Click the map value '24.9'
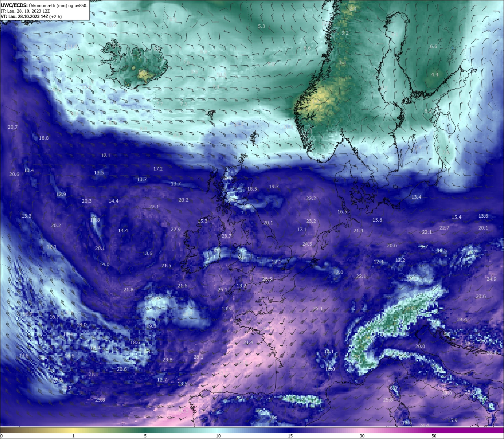 coord(491,279)
